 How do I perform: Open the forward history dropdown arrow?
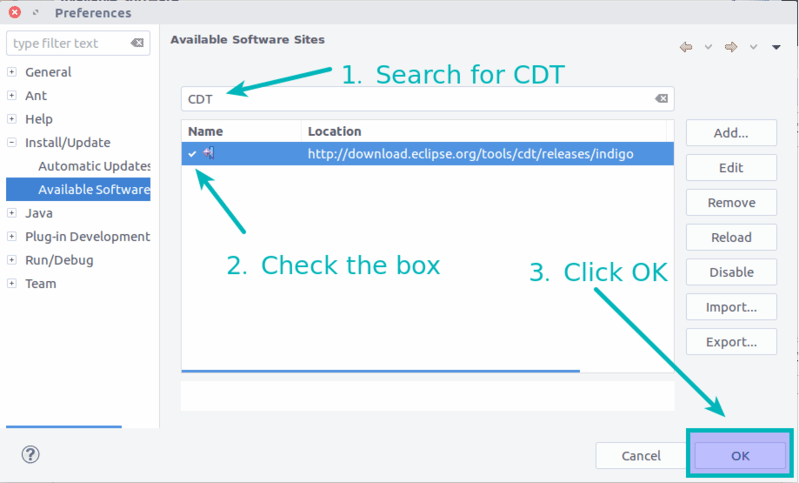pos(753,47)
